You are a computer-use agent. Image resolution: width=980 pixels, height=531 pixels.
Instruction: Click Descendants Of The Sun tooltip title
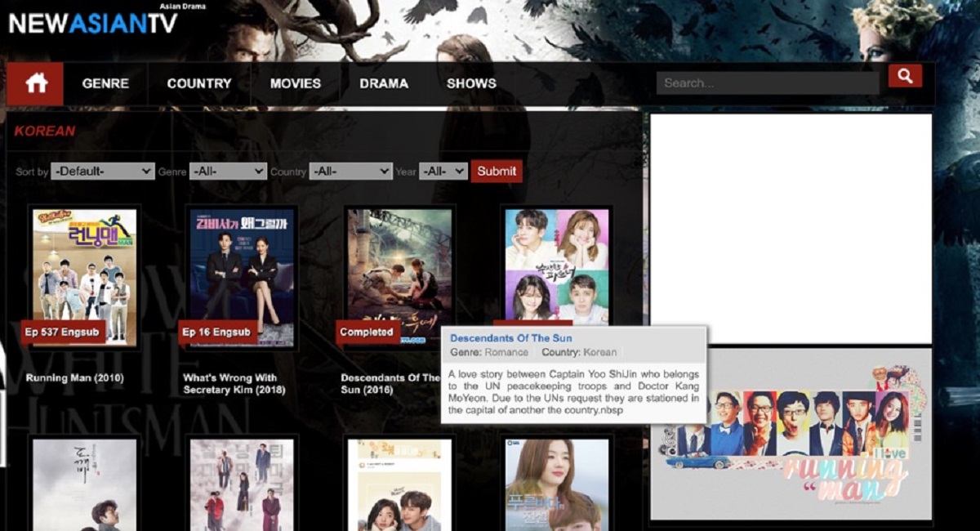click(x=511, y=338)
